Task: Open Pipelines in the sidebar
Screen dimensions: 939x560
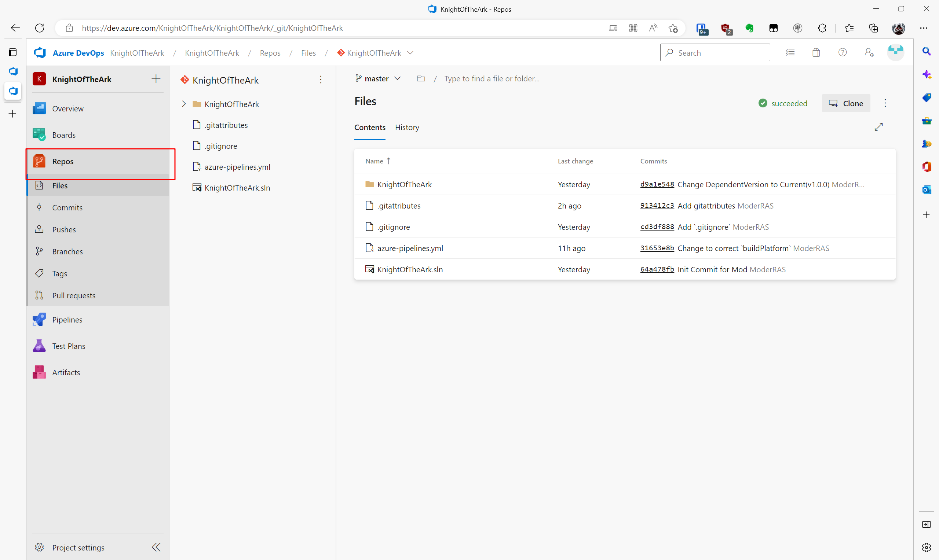Action: (x=67, y=320)
